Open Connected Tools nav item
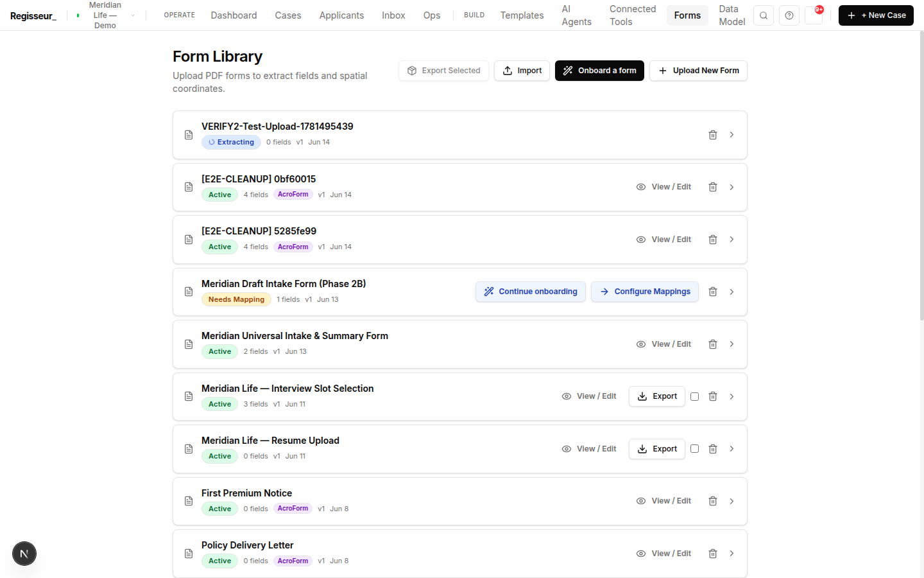 [x=633, y=15]
